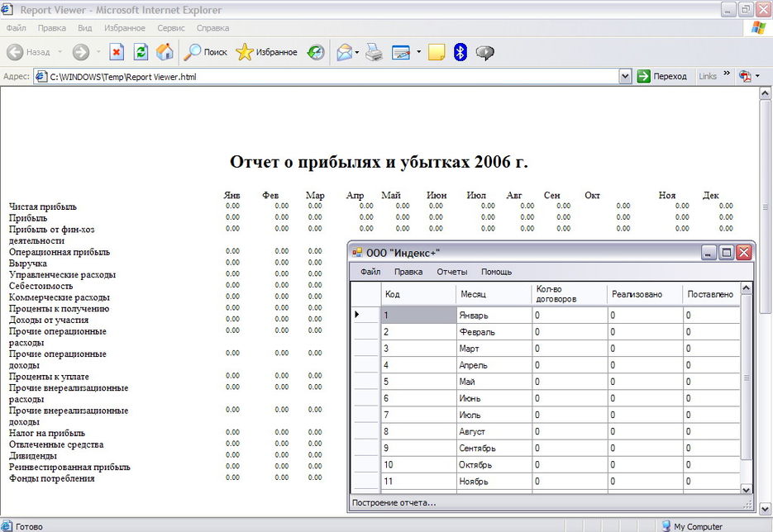Image resolution: width=773 pixels, height=532 pixels.
Task: Click the Реализовано column header
Action: pyautogui.click(x=645, y=294)
